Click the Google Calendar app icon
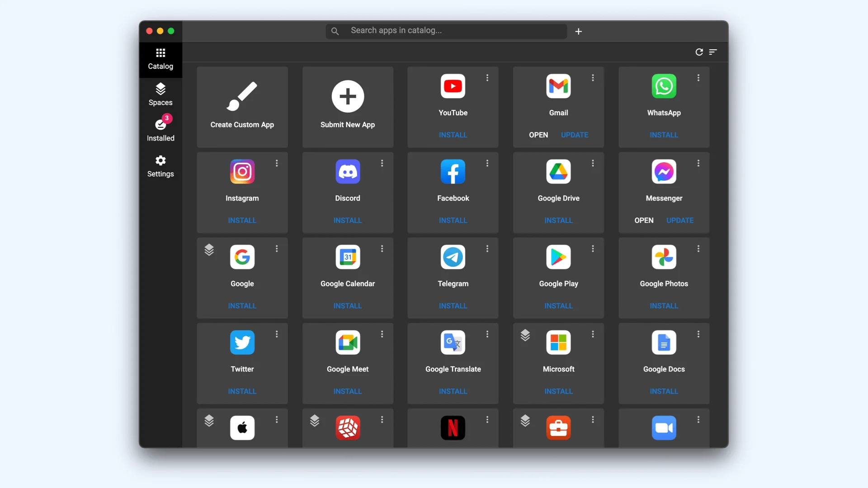Viewport: 868px width, 488px height. point(348,257)
